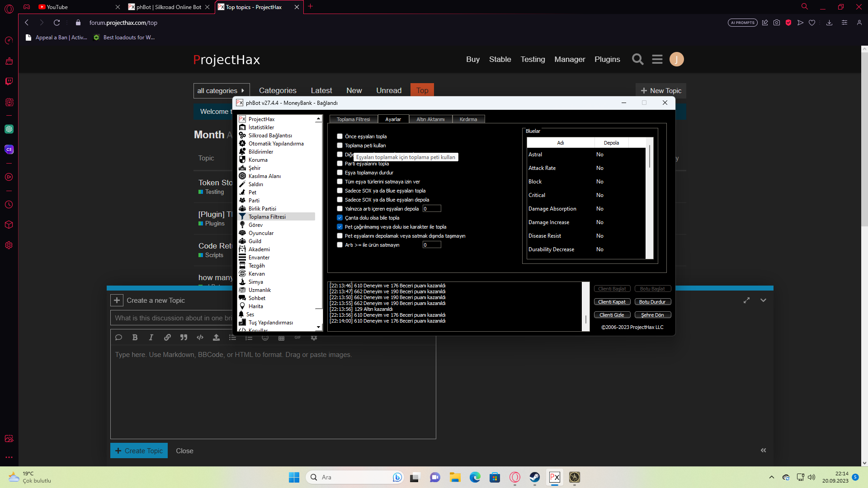Open the "Latest" forum navigation tab

coord(321,91)
